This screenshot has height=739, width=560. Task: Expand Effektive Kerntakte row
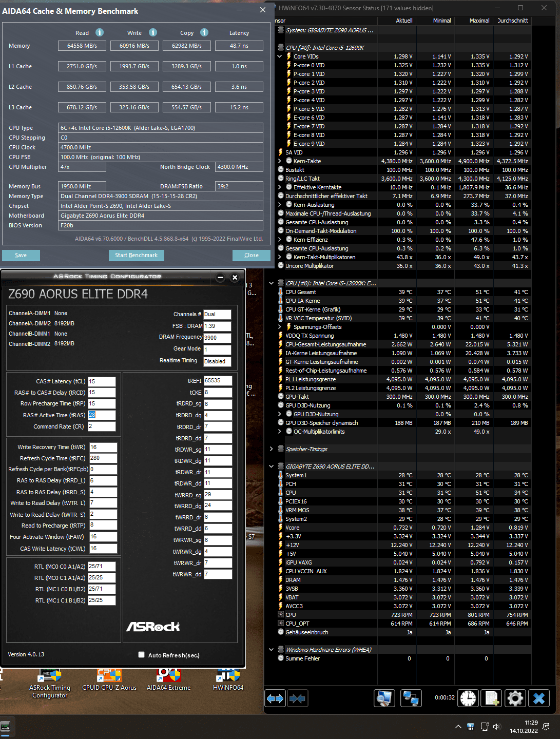coord(280,187)
